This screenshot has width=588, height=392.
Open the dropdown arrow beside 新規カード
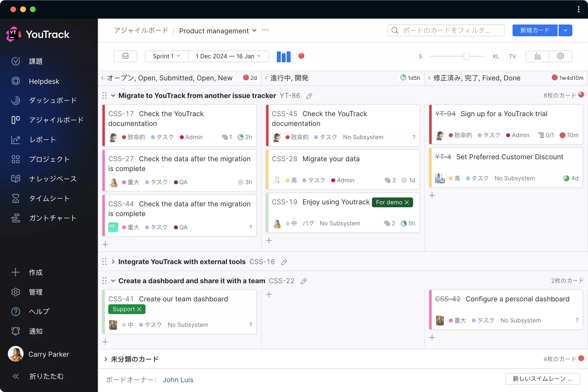565,30
